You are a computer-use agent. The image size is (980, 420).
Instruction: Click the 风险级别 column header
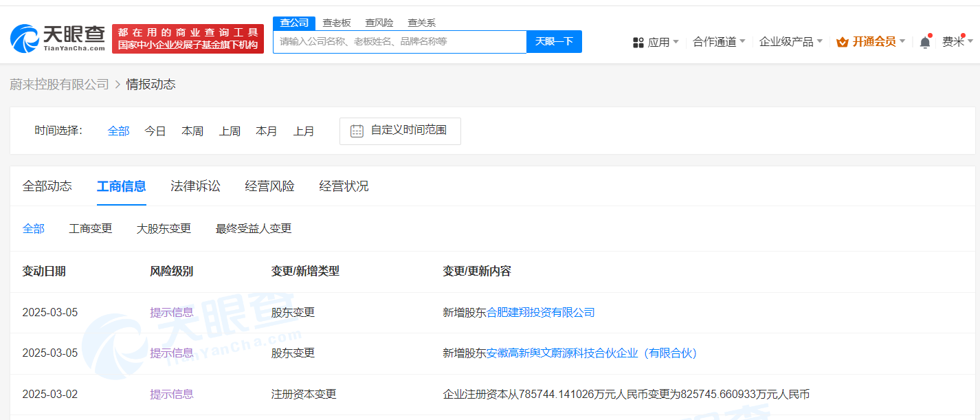pyautogui.click(x=172, y=272)
